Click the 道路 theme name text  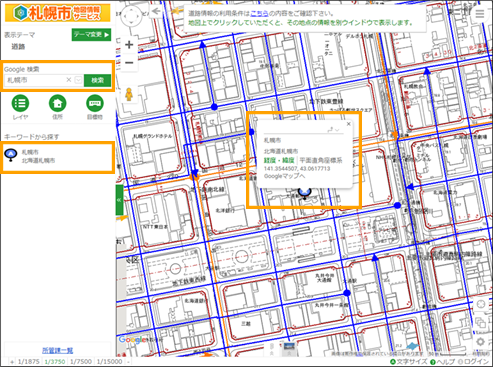coord(18,47)
